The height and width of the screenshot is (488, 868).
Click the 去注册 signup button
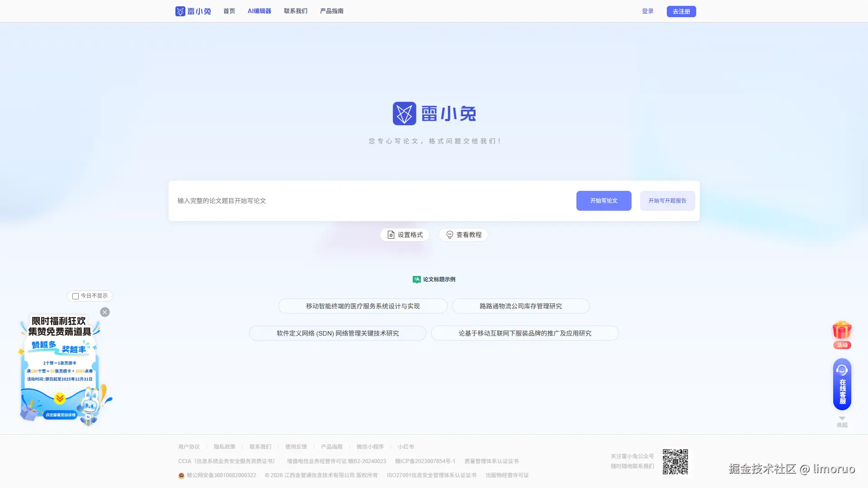[681, 11]
